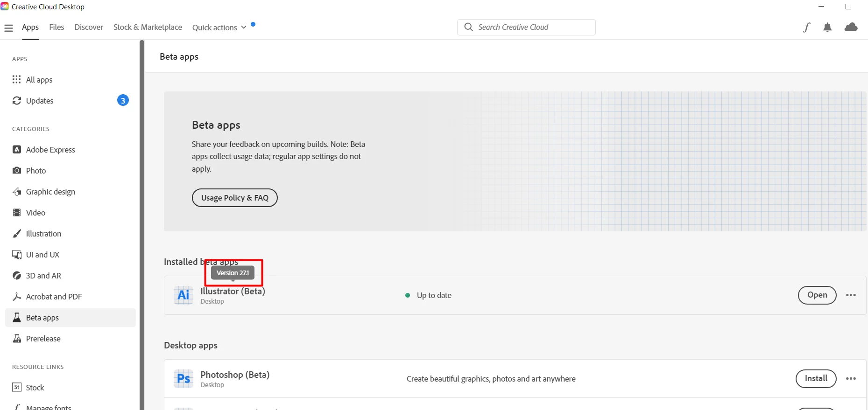Select Updates in sidebar
868x410 pixels.
71,101
